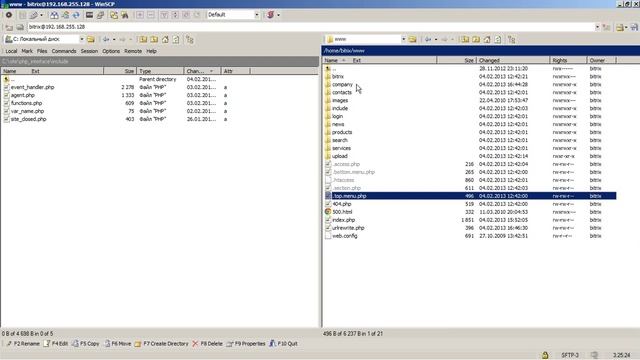Open the Files menu
Viewport: 640px width, 360px height.
click(42, 51)
